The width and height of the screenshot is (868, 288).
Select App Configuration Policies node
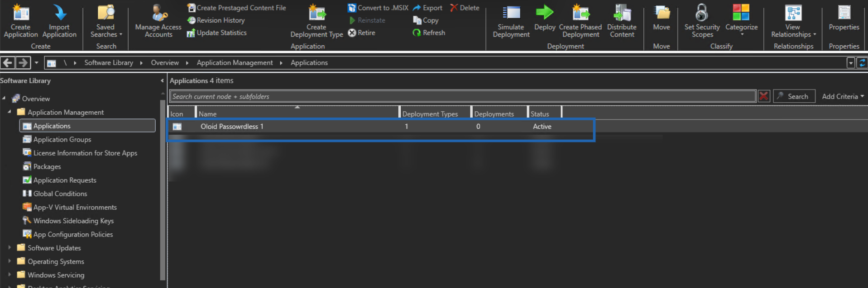tap(73, 234)
